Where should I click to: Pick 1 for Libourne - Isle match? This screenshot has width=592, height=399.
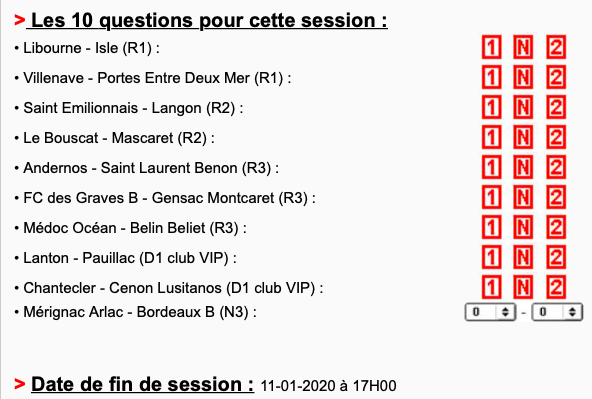(x=491, y=47)
